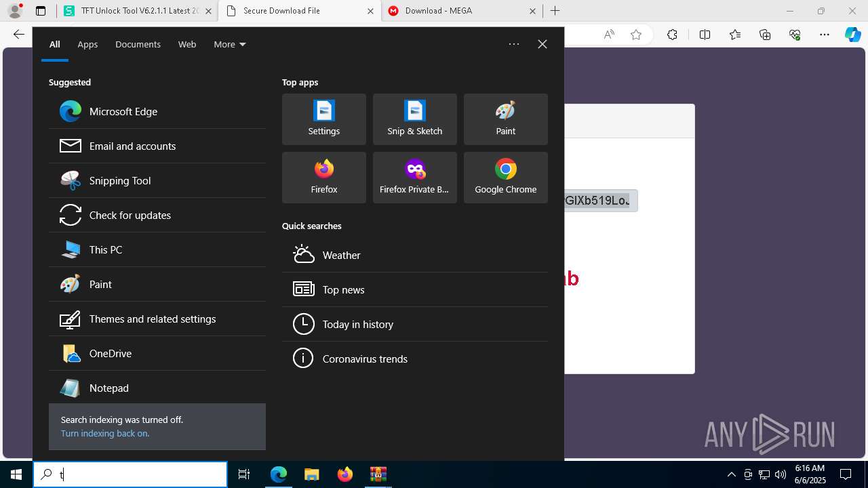Screen dimensions: 868x488
Task: Open network status in system tray
Action: coord(764,474)
